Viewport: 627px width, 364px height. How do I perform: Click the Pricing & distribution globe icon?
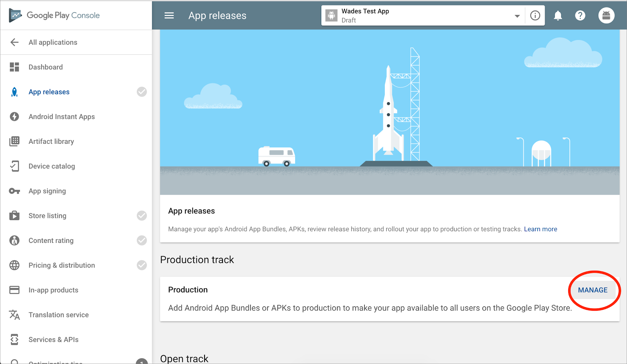[14, 265]
